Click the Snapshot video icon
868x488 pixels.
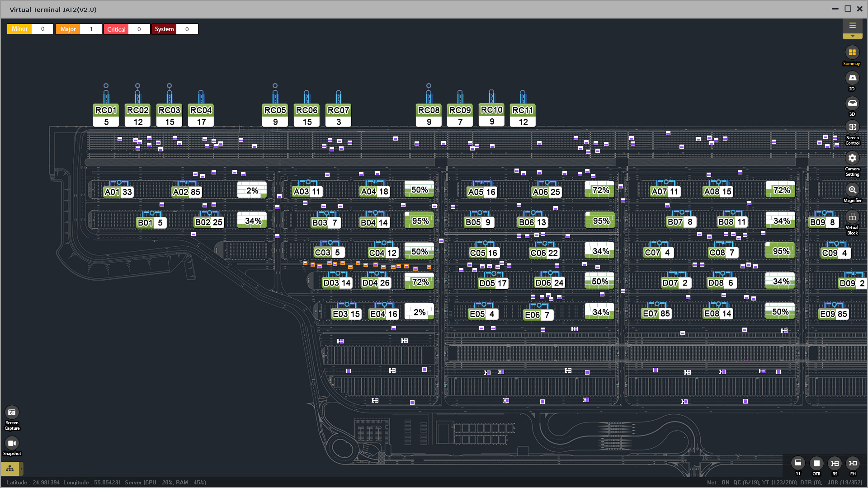point(12,443)
